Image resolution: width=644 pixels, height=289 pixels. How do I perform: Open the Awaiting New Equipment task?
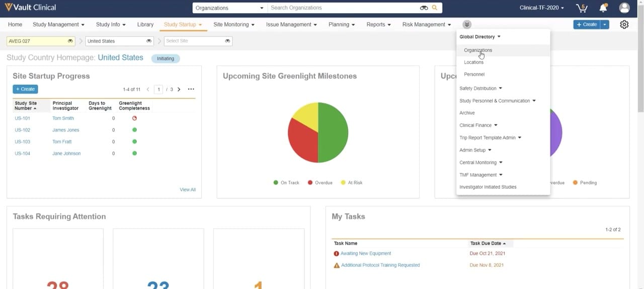(366, 254)
